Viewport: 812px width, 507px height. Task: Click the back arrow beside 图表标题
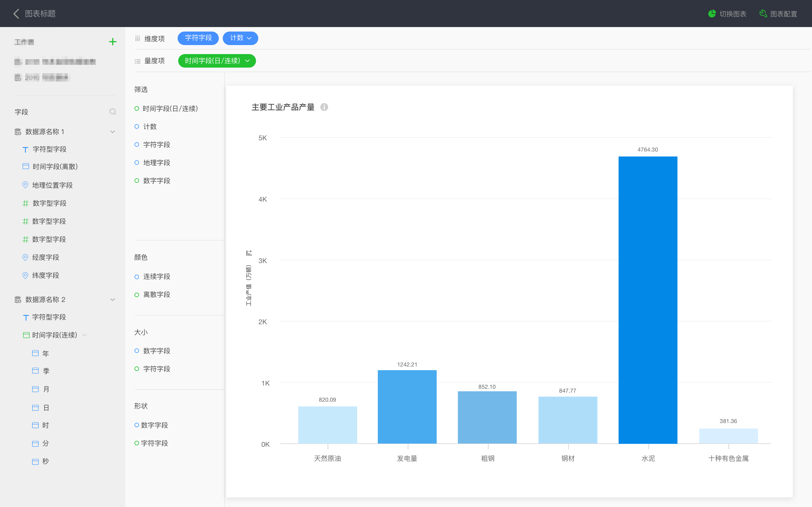pos(16,14)
